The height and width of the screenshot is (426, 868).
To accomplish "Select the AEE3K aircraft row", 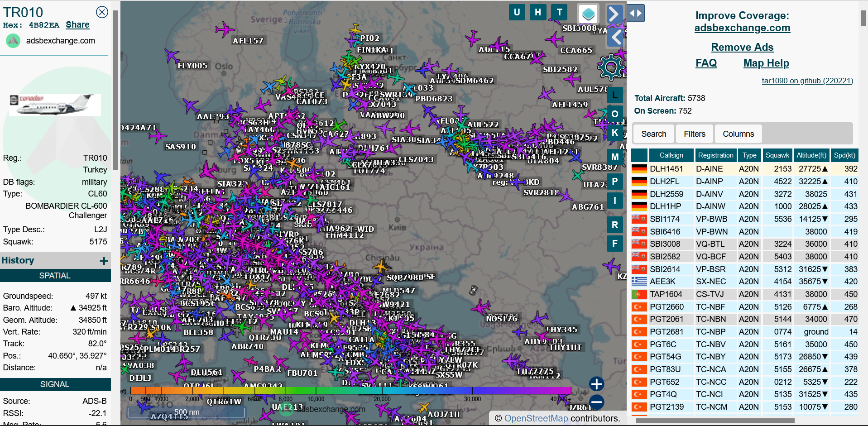I will coord(744,282).
